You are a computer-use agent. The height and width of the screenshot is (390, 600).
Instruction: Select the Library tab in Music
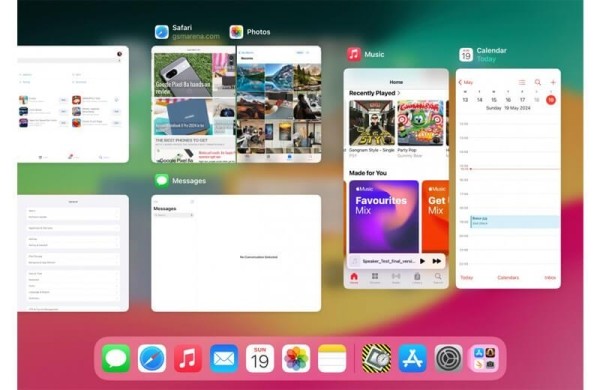click(x=417, y=278)
